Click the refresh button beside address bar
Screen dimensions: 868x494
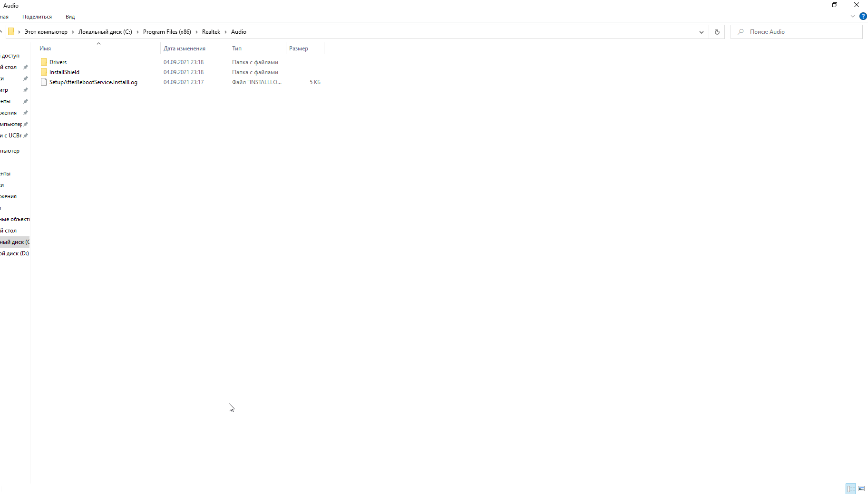tap(717, 32)
